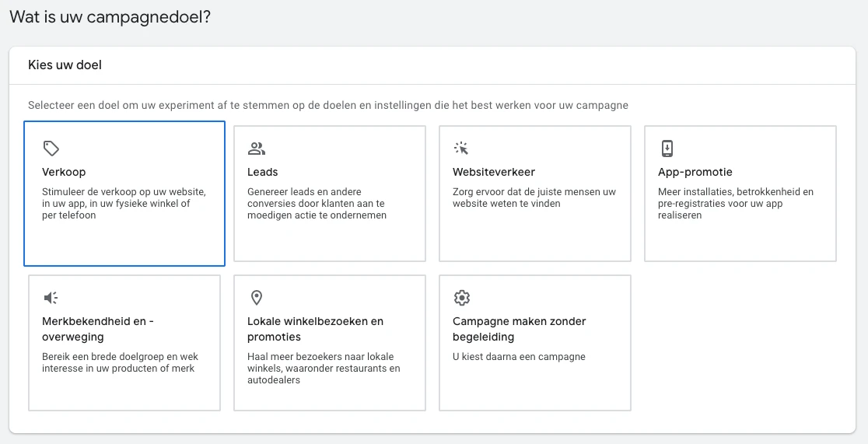868x444 pixels.
Task: Click the people icon on Leads card
Action: [257, 149]
